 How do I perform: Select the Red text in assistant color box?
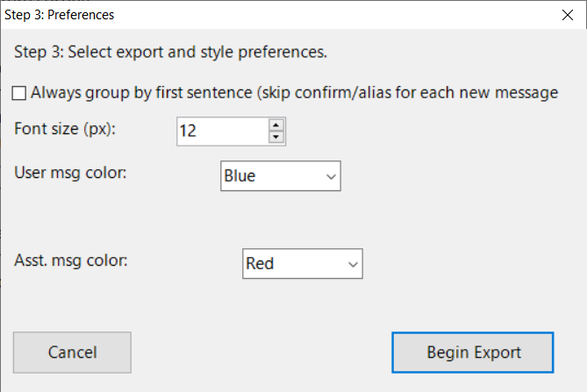click(260, 263)
